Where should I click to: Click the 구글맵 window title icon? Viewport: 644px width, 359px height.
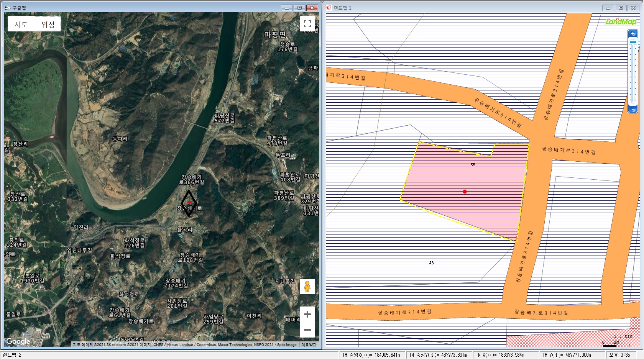point(7,8)
